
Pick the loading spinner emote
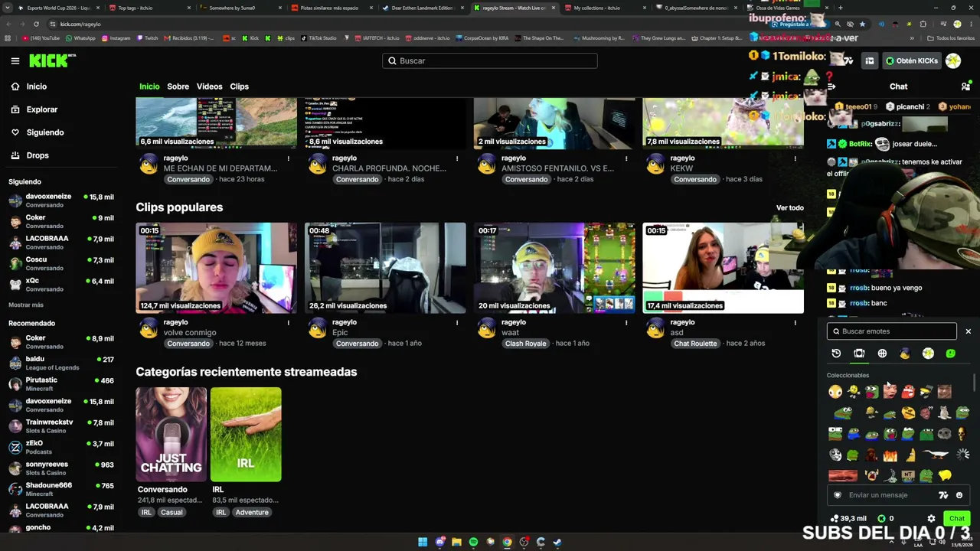click(962, 455)
